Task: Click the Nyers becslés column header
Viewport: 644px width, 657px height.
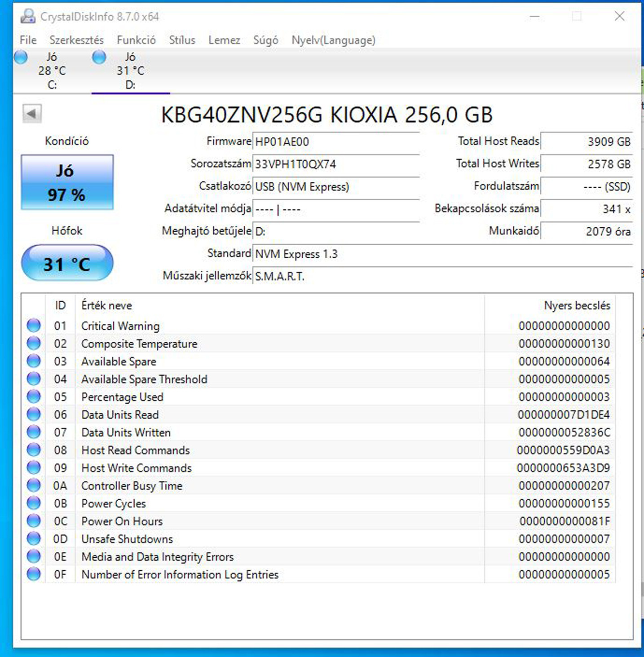Action: [x=550, y=306]
